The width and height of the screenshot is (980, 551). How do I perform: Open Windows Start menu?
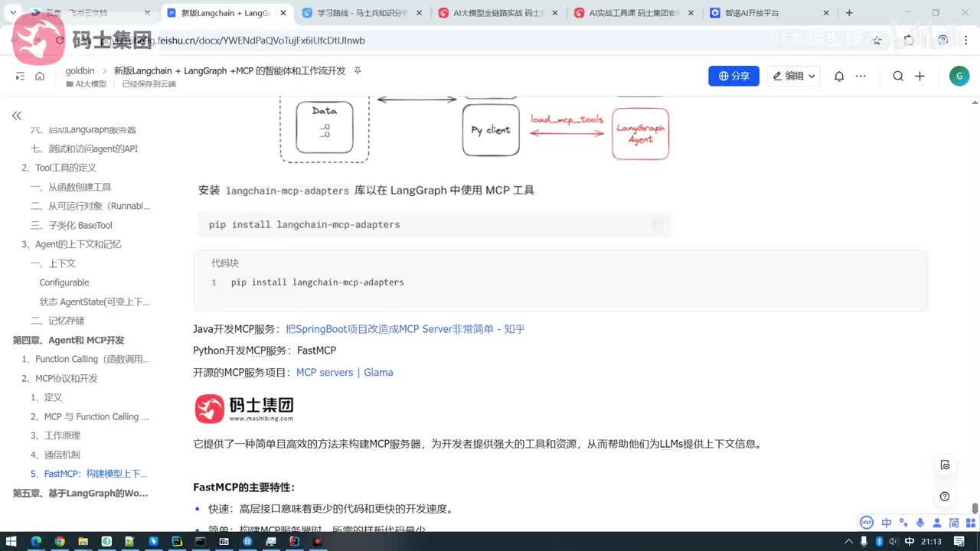click(x=13, y=541)
